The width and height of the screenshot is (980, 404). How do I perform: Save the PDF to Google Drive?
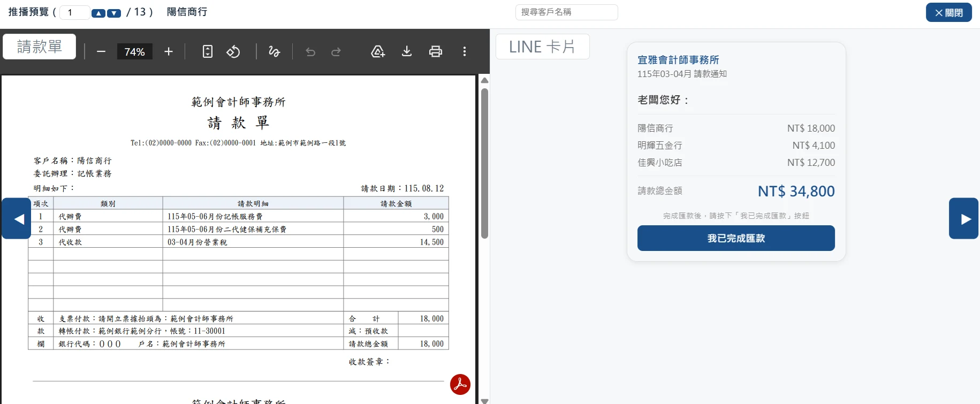click(x=378, y=51)
